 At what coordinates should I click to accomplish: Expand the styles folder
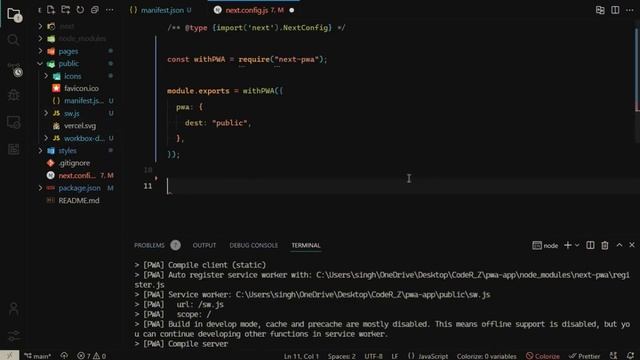pos(40,151)
